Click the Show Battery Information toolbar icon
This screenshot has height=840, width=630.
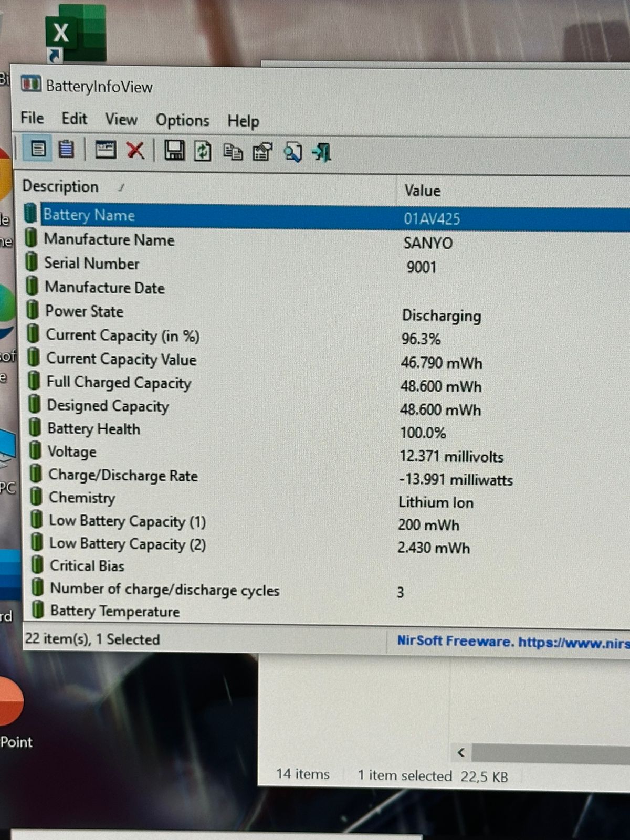38,150
